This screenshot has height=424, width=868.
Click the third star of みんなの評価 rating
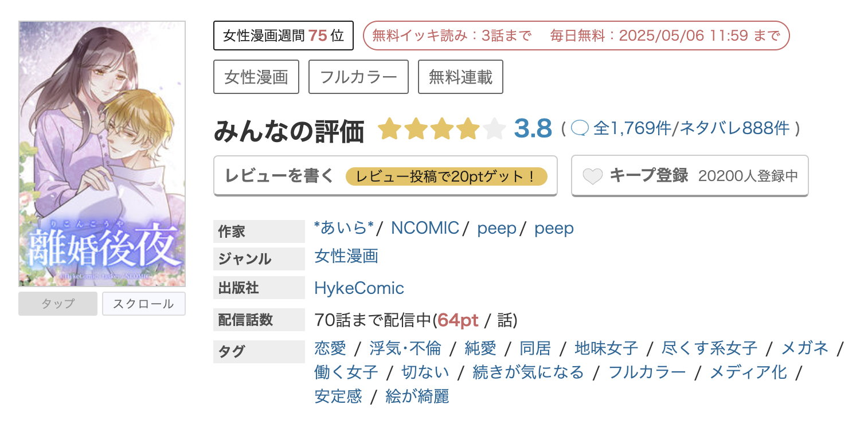(x=443, y=129)
